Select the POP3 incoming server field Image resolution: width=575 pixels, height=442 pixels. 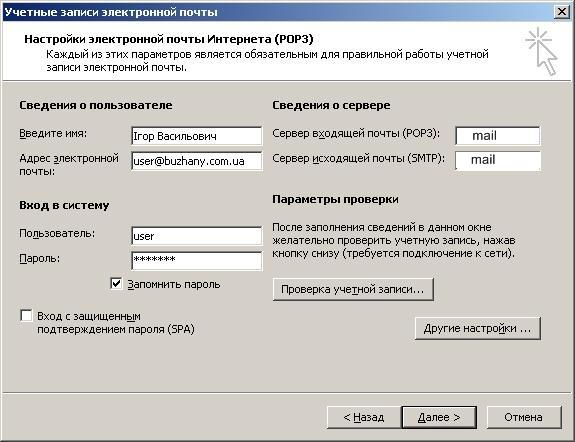pyautogui.click(x=498, y=136)
